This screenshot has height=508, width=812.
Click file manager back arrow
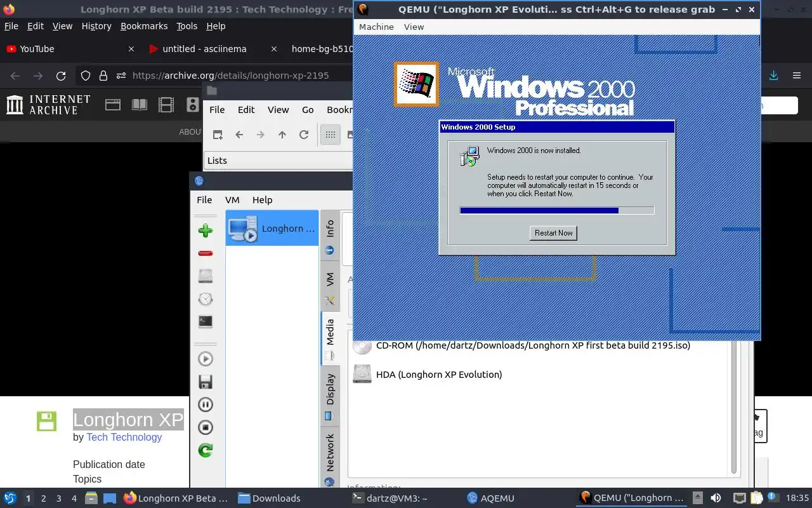point(239,135)
